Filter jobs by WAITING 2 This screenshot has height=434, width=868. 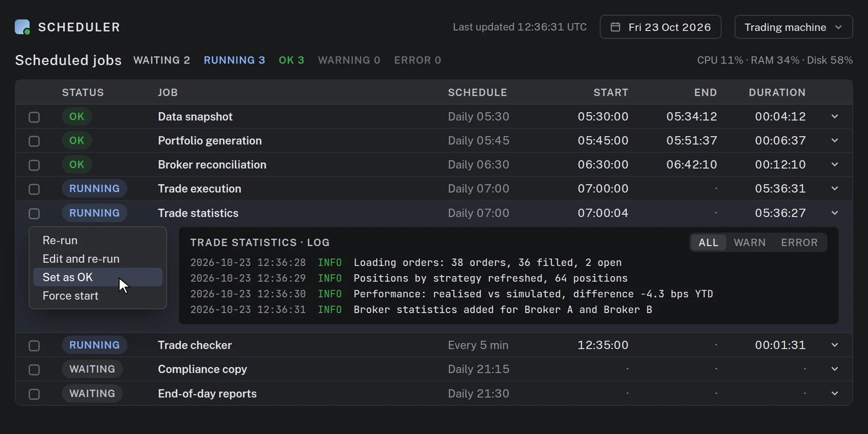pos(162,60)
